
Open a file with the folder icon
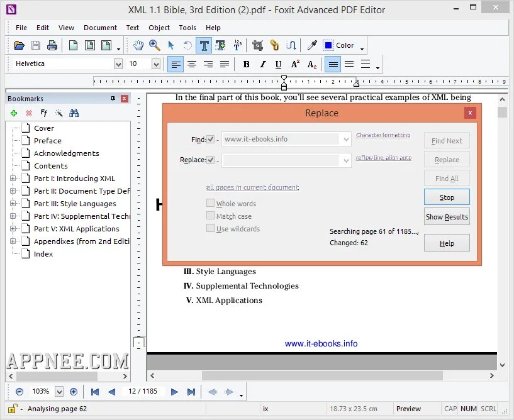20,45
